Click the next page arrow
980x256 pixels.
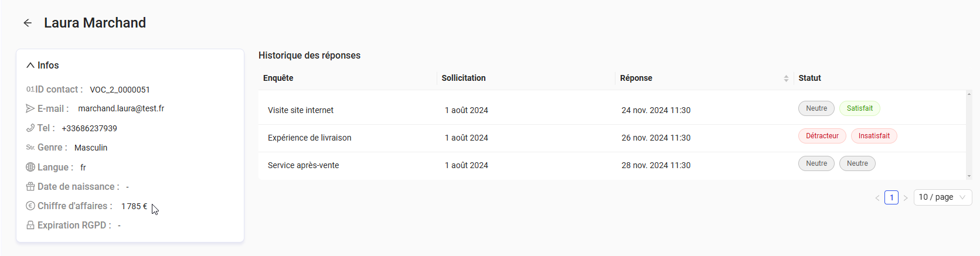coord(906,198)
